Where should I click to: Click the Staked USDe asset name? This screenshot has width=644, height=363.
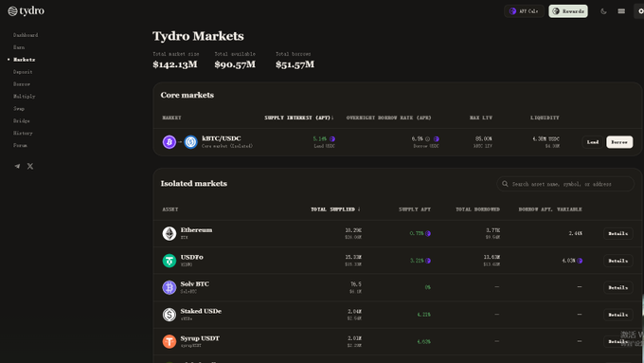point(201,311)
